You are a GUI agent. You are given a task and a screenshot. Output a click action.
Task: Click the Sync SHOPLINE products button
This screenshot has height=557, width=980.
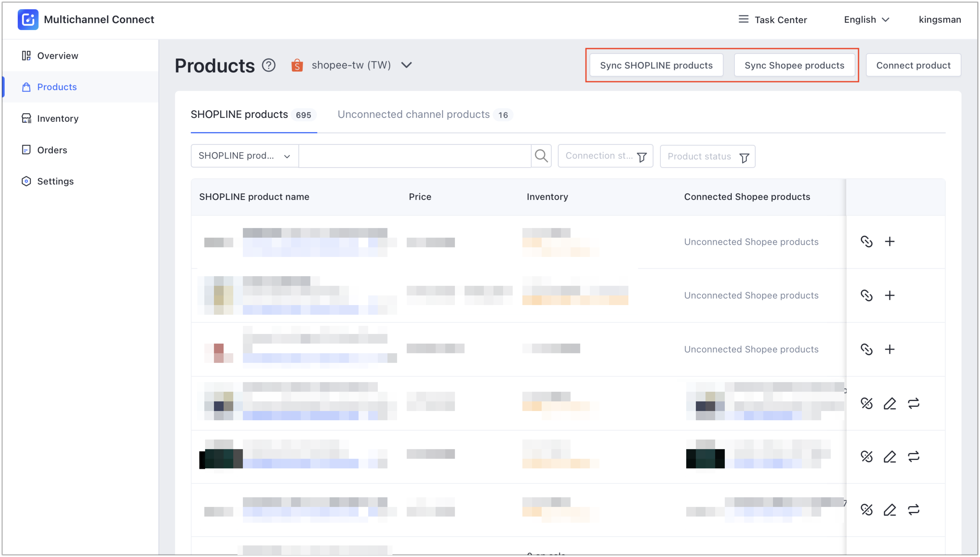(656, 65)
